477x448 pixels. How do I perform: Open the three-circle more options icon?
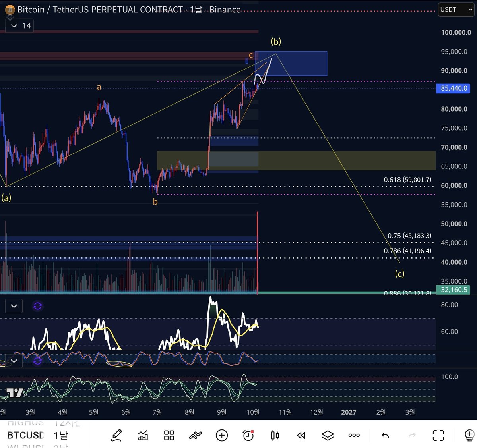pyautogui.click(x=354, y=436)
